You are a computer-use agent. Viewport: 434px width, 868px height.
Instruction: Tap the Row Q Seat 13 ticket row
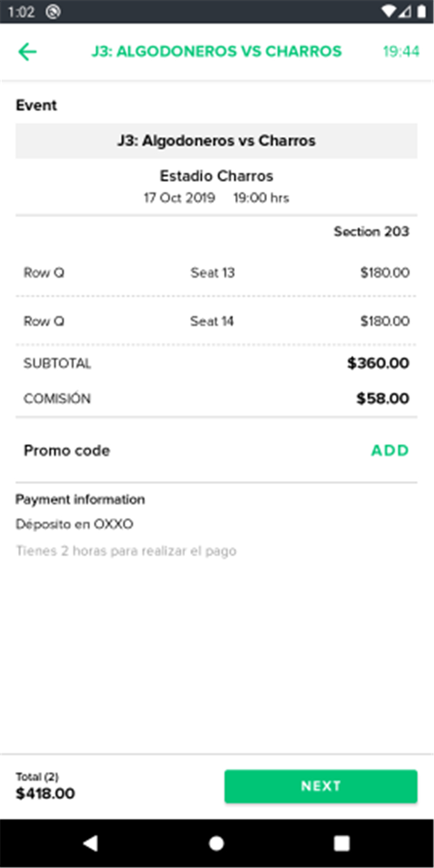[216, 272]
